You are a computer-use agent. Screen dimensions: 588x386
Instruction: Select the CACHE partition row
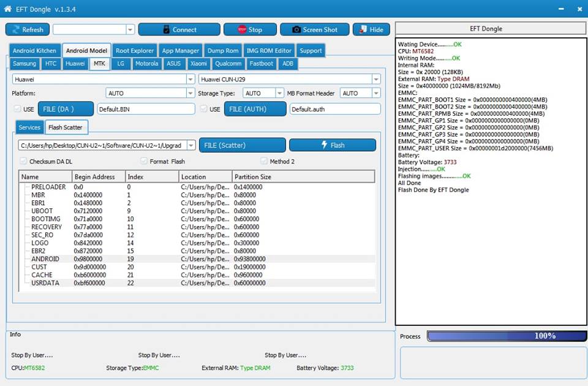[x=197, y=275]
